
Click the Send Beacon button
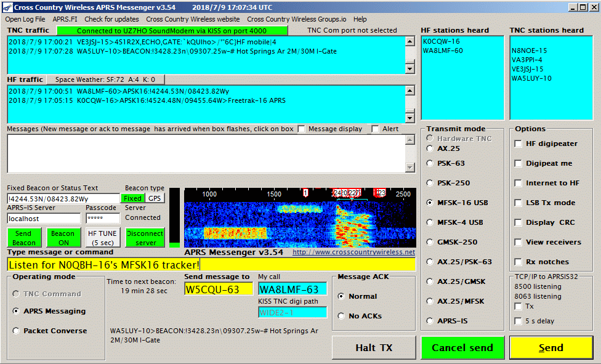point(24,238)
